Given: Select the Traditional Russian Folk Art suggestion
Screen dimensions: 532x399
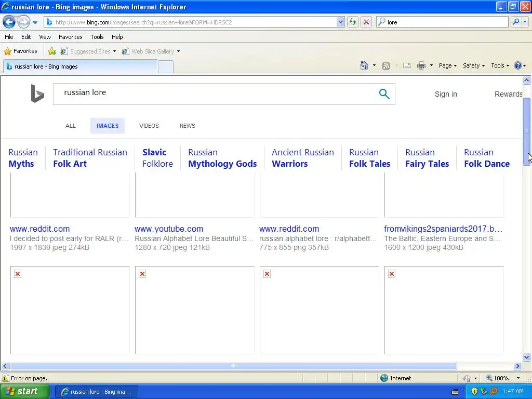Looking at the screenshot, I should (90, 158).
